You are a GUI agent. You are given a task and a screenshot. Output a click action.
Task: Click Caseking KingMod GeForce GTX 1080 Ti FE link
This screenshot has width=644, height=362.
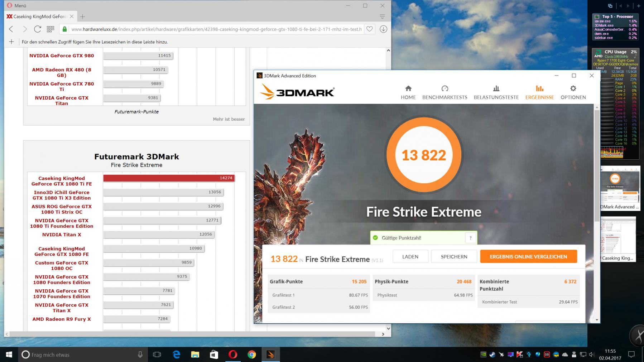point(62,181)
